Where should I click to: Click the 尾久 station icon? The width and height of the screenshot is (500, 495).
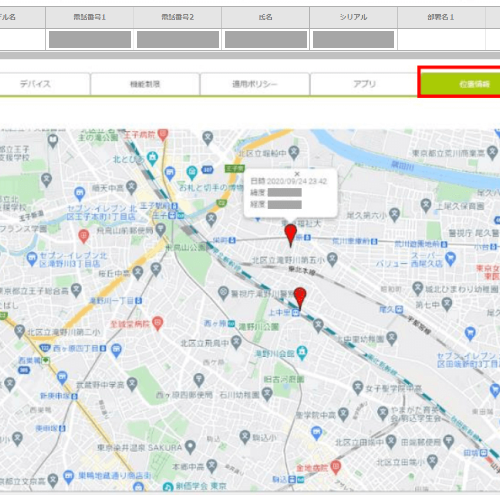point(399,309)
